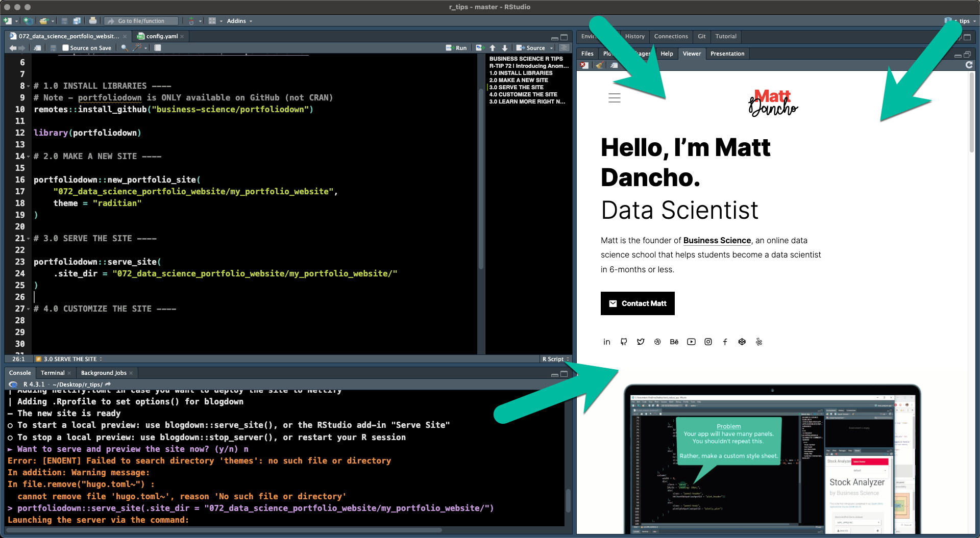Open the Help tab
Screen dimensions: 980x538
667,54
